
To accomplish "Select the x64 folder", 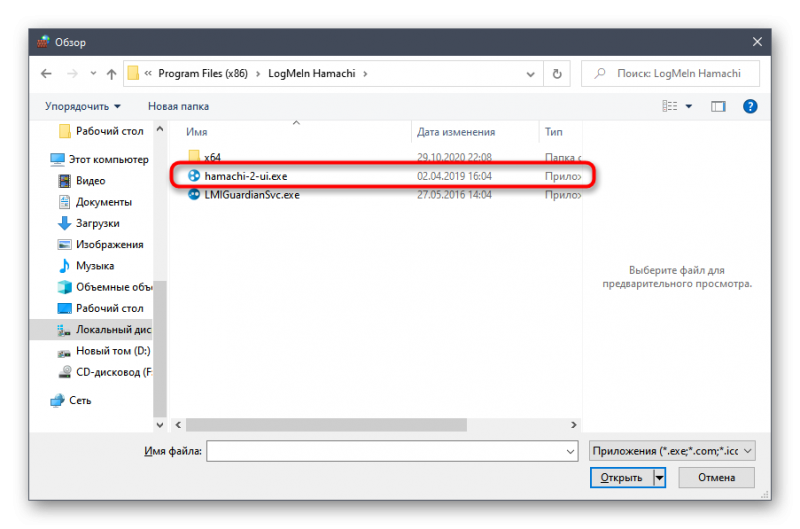I will [x=383, y=157].
